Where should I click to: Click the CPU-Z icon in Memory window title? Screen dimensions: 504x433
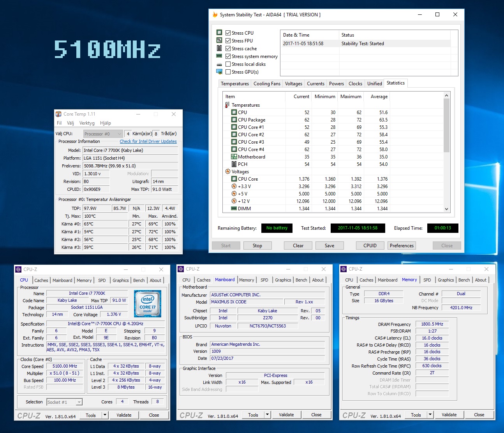tap(344, 269)
